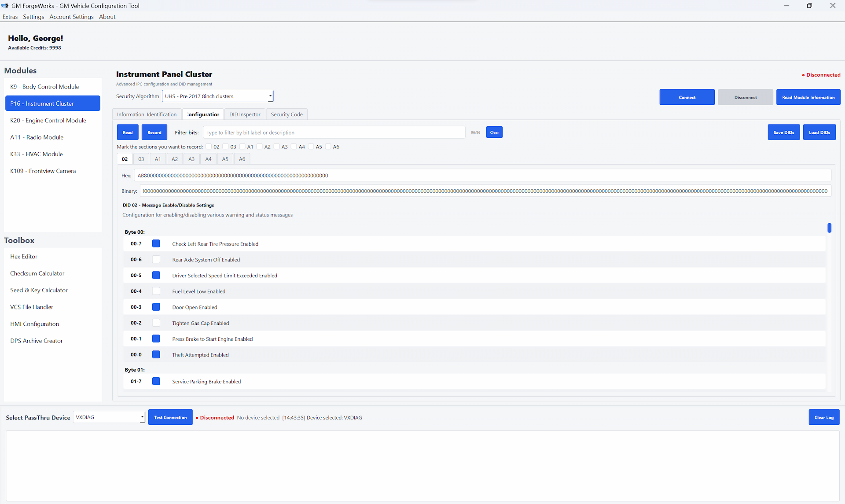Disable the Door Open Enabled message
The image size is (845, 504).
(x=156, y=307)
